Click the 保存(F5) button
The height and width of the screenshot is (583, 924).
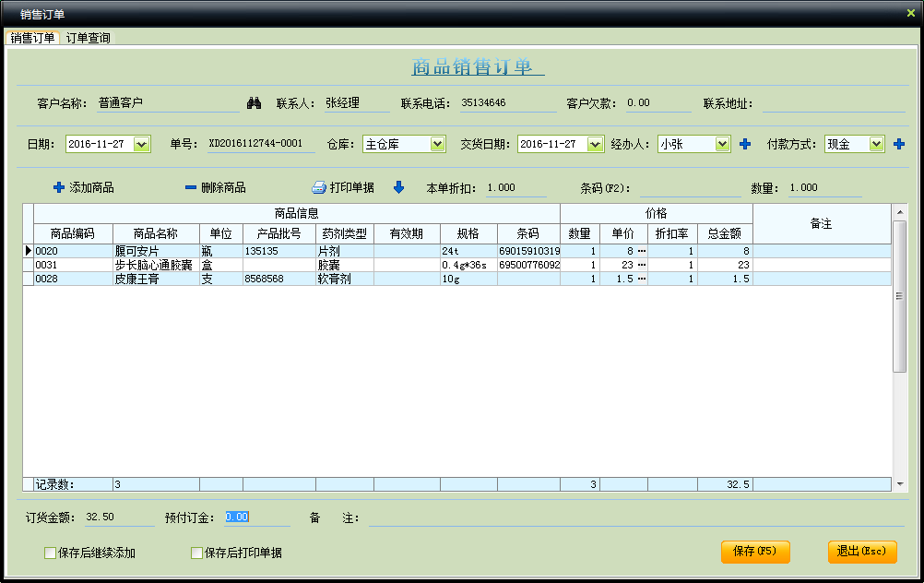[755, 552]
